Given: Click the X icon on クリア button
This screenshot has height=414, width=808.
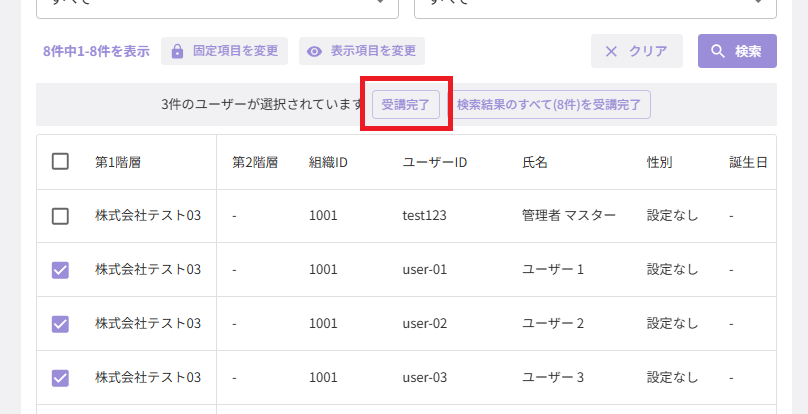Looking at the screenshot, I should 611,51.
